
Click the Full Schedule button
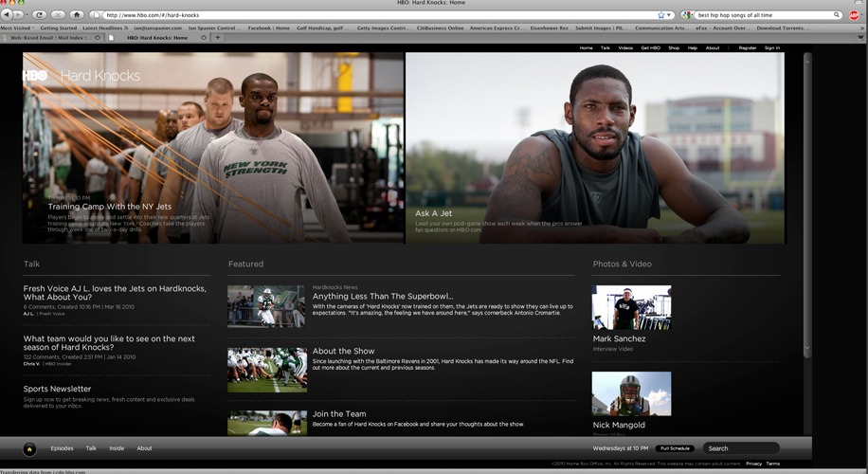pyautogui.click(x=675, y=448)
